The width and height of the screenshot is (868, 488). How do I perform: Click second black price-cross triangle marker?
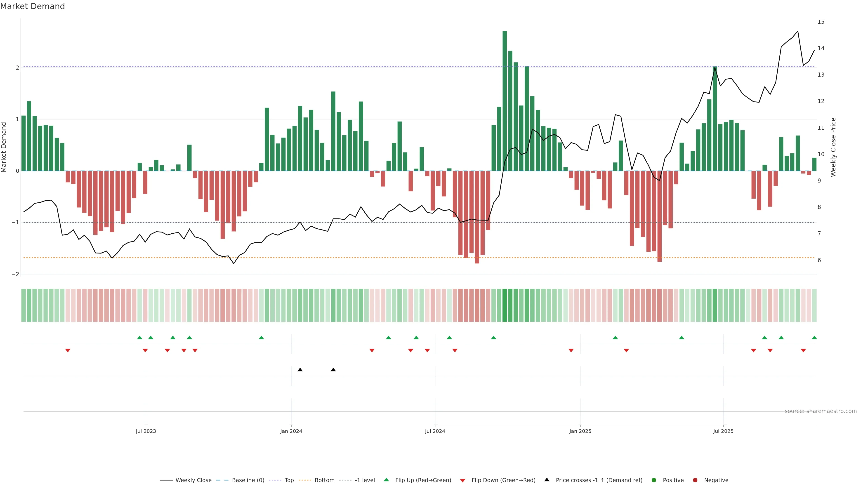(333, 370)
